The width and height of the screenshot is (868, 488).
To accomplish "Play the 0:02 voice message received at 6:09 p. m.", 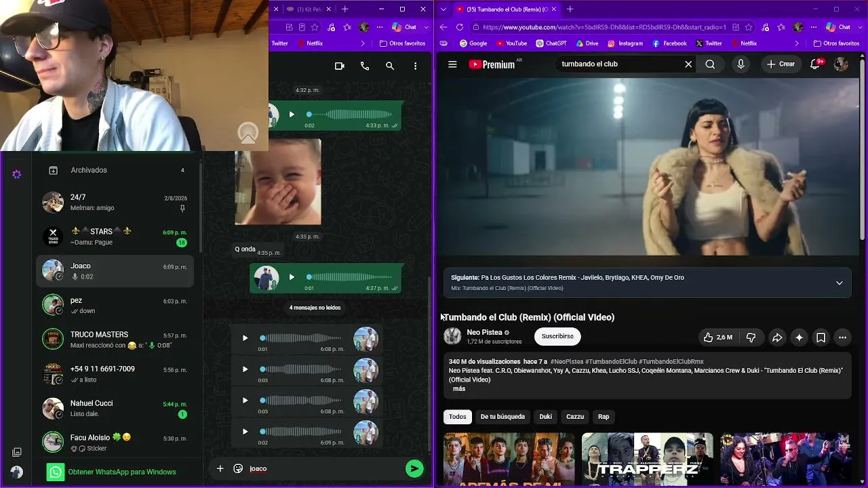I will [245, 432].
